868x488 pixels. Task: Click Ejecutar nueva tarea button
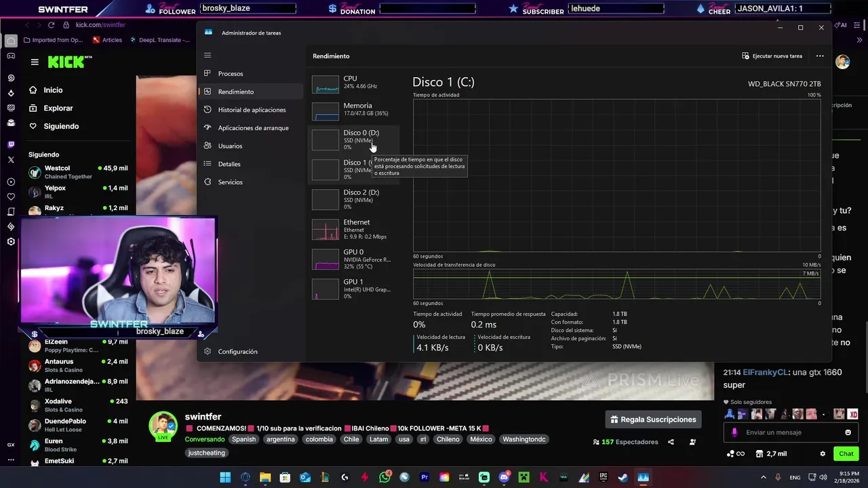(x=772, y=56)
